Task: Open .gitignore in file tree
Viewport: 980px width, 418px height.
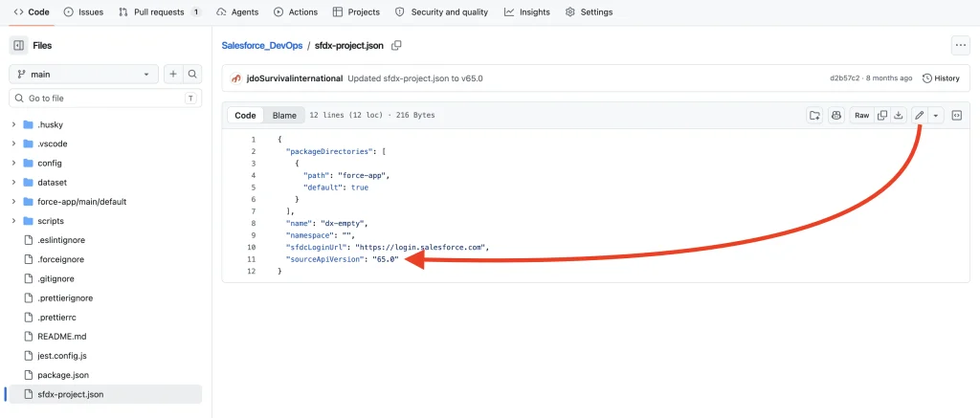Action: tap(56, 278)
